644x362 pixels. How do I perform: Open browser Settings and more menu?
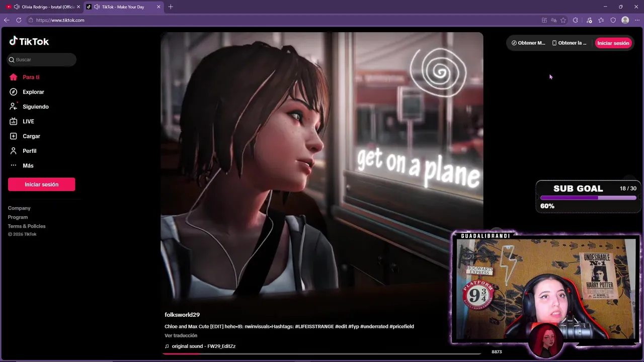click(637, 20)
